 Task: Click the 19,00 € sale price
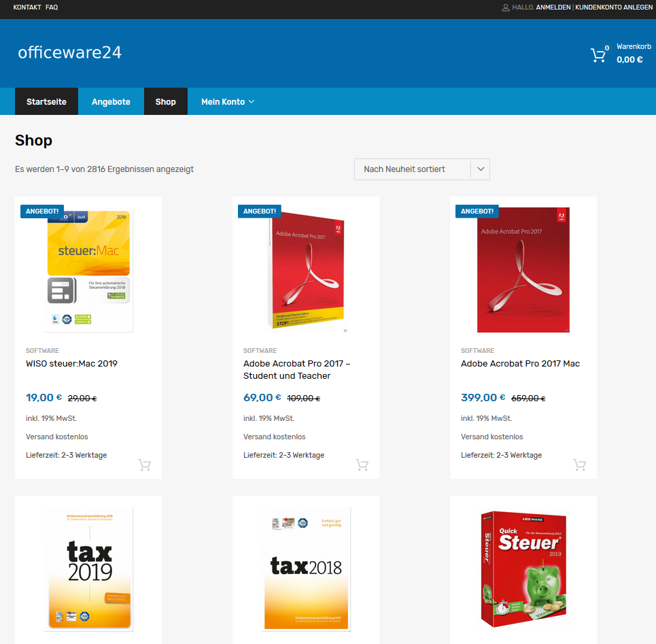(44, 398)
